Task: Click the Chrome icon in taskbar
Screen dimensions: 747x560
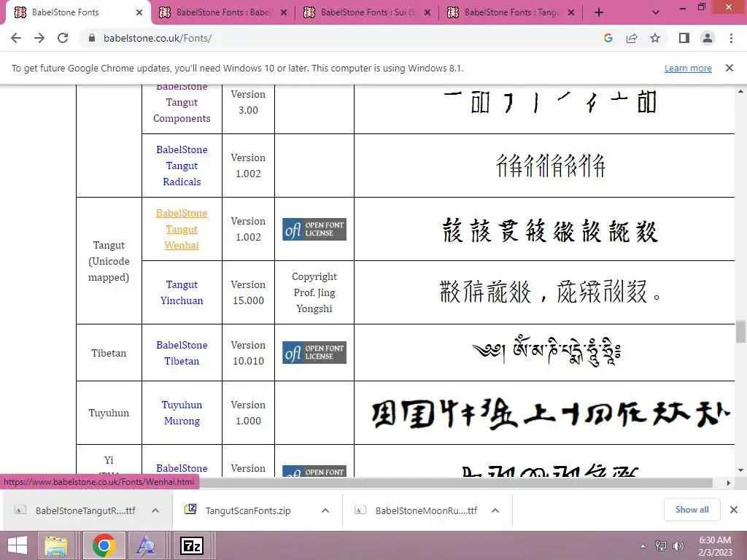Action: [x=104, y=545]
